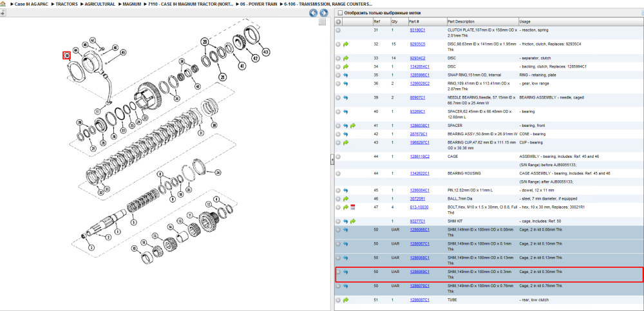This screenshot has height=311, width=644.
Task: Click the blue arrow icon in the Ref 40 row
Action: coord(346,112)
